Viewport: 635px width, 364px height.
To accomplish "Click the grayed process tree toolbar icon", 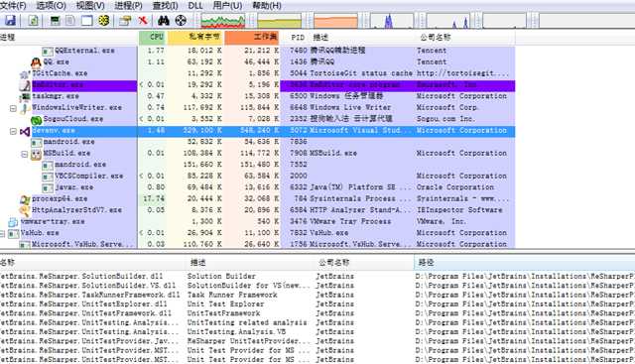I will [x=70, y=20].
